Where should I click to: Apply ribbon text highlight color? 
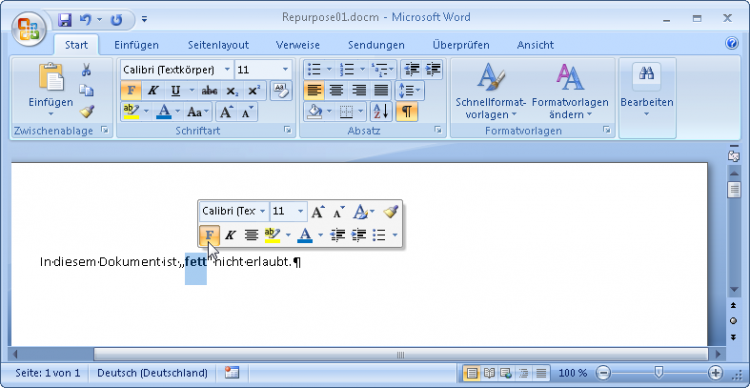tap(131, 112)
